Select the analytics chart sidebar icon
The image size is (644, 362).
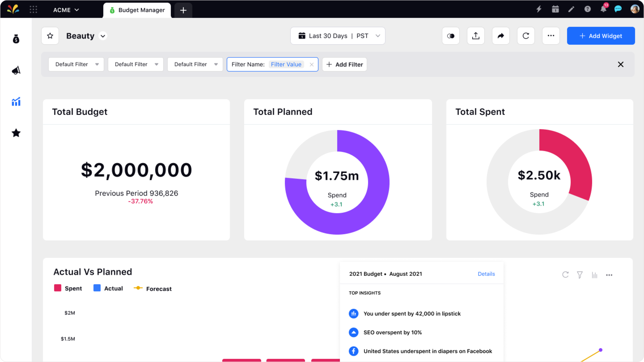coord(16,102)
